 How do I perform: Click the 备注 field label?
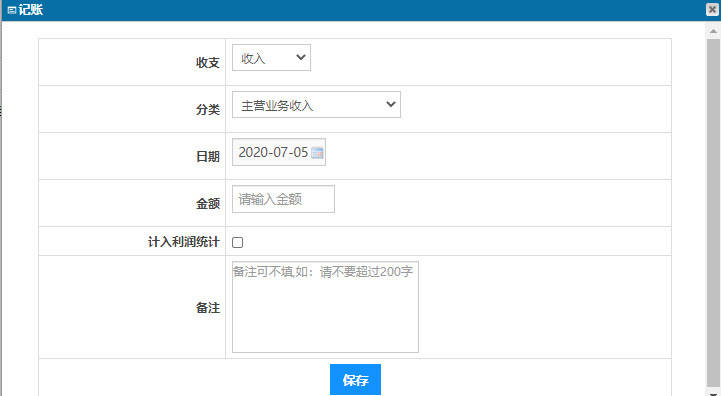pyautogui.click(x=208, y=308)
